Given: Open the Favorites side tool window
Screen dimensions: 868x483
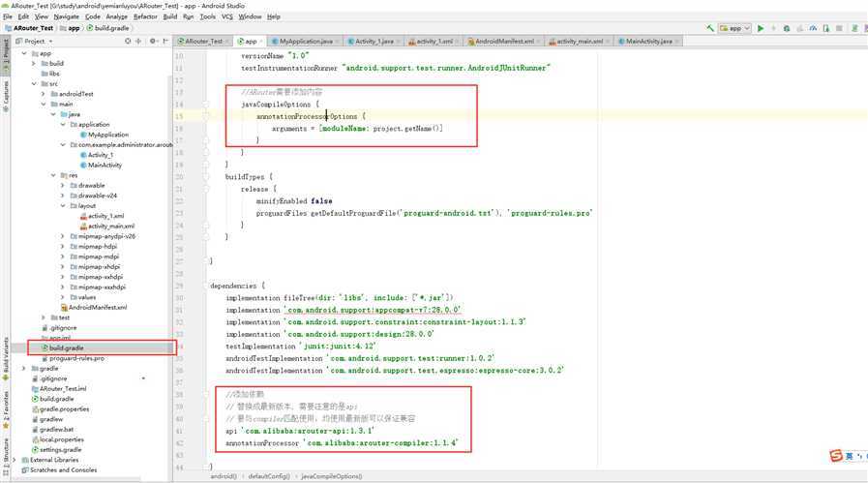Looking at the screenshot, I should pos(6,410).
